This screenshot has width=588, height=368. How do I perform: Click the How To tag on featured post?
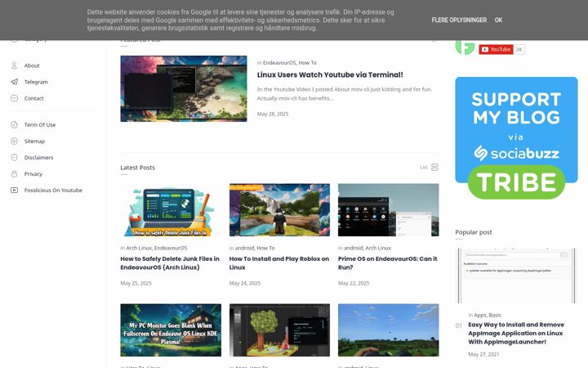(308, 63)
